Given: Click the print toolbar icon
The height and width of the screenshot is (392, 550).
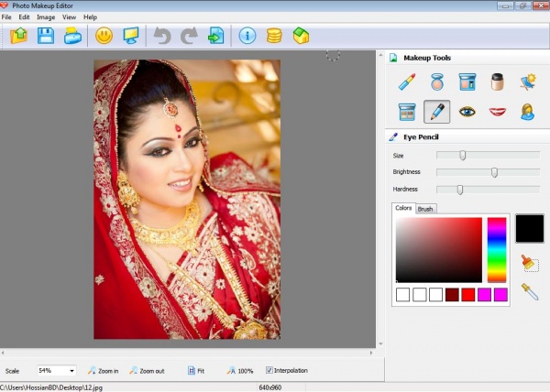Looking at the screenshot, I should pyautogui.click(x=71, y=36).
